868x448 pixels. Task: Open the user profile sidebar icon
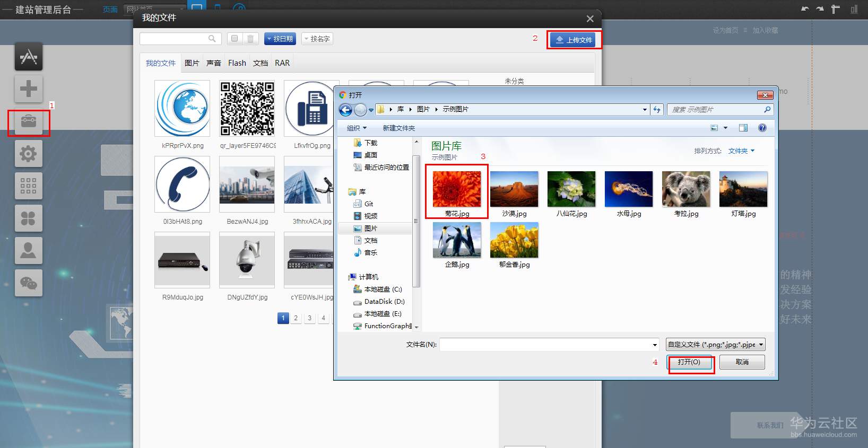pyautogui.click(x=29, y=250)
